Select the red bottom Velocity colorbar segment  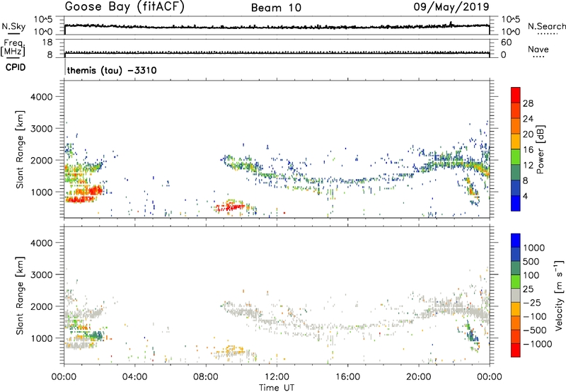tap(516, 350)
